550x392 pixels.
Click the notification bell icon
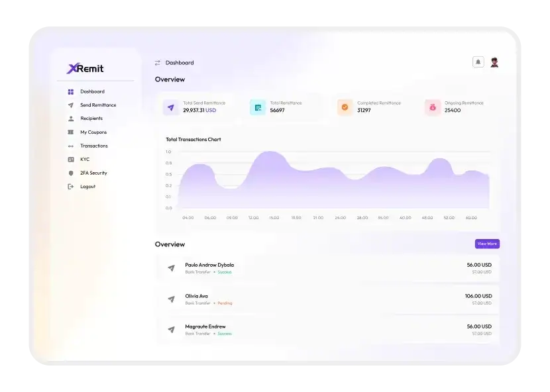(478, 62)
